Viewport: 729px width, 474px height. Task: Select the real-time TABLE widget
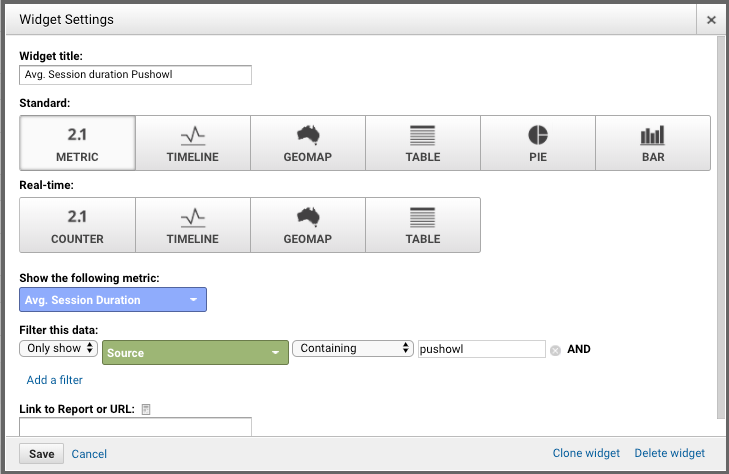click(x=423, y=225)
